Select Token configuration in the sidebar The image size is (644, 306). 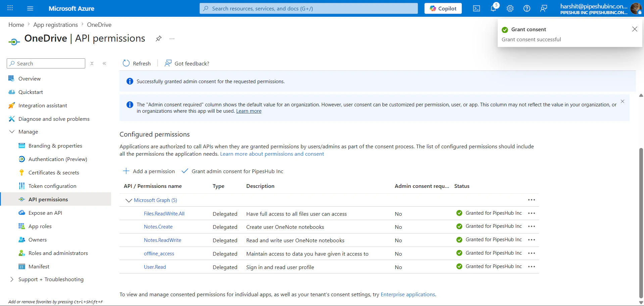pos(52,186)
